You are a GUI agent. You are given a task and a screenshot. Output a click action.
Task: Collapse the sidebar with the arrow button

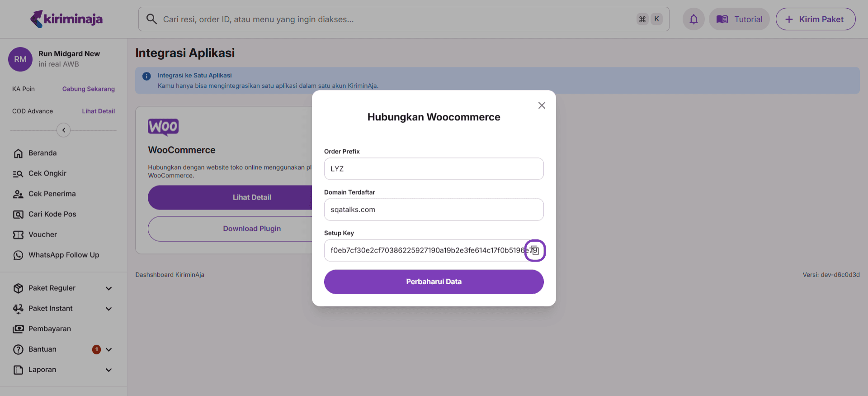point(64,130)
